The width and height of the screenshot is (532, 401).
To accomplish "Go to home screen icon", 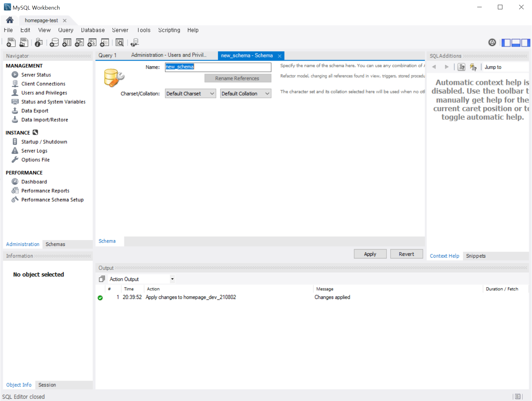I will pyautogui.click(x=10, y=20).
